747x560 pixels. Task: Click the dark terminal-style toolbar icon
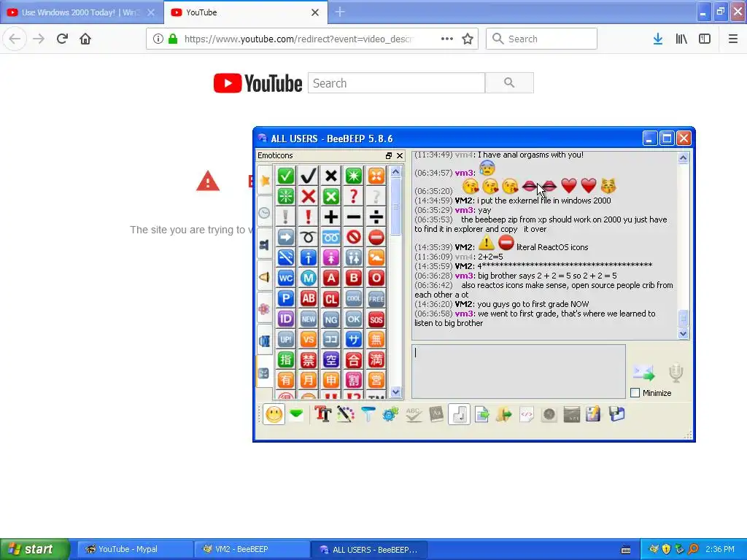click(571, 414)
